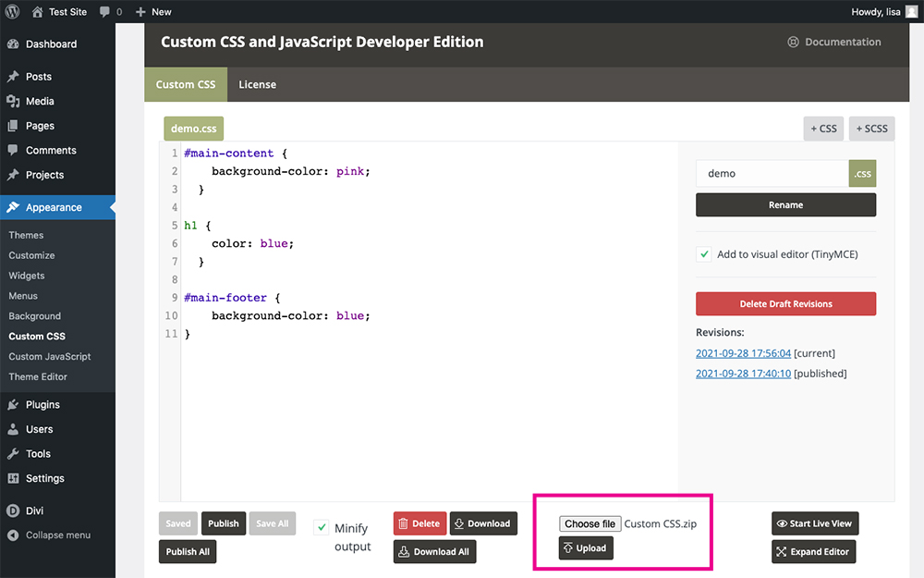The height and width of the screenshot is (578, 924).
Task: Click the 'Custom CSS.zip' chosen file name
Action: (660, 523)
